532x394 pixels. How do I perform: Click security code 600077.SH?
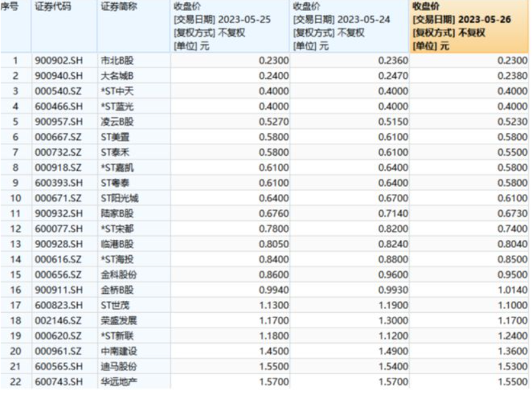coord(59,229)
